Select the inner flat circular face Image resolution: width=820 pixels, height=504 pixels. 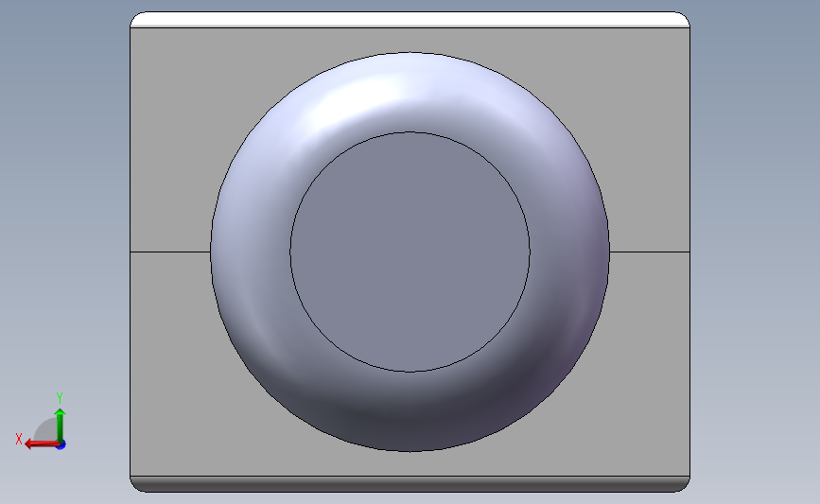tap(410, 252)
